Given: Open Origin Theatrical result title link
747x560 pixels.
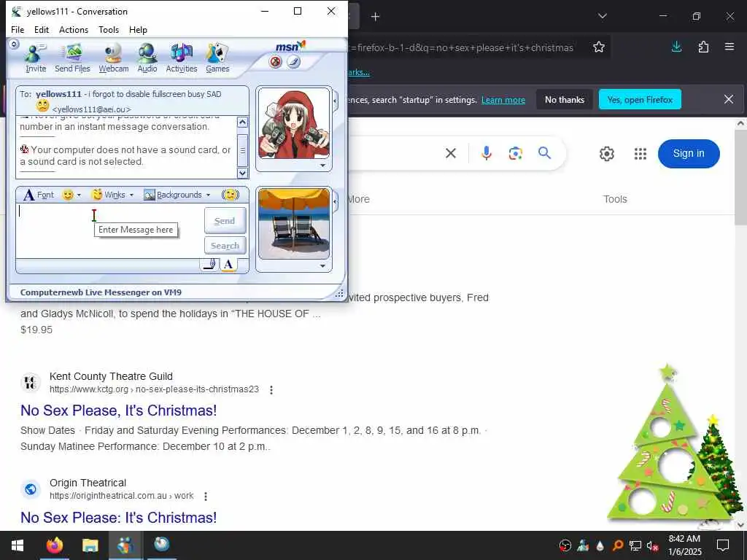Looking at the screenshot, I should pos(119,518).
